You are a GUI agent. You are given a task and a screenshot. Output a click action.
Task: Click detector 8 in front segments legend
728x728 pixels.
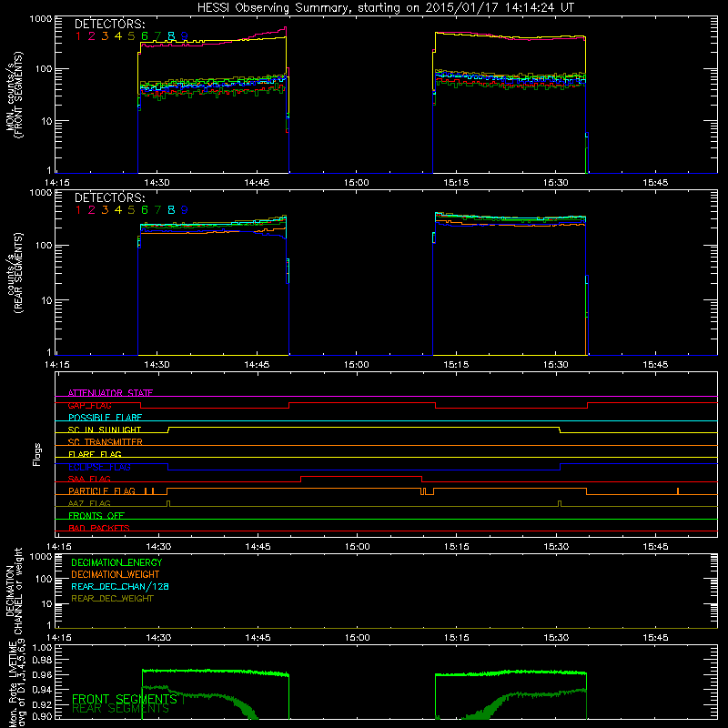(x=171, y=36)
